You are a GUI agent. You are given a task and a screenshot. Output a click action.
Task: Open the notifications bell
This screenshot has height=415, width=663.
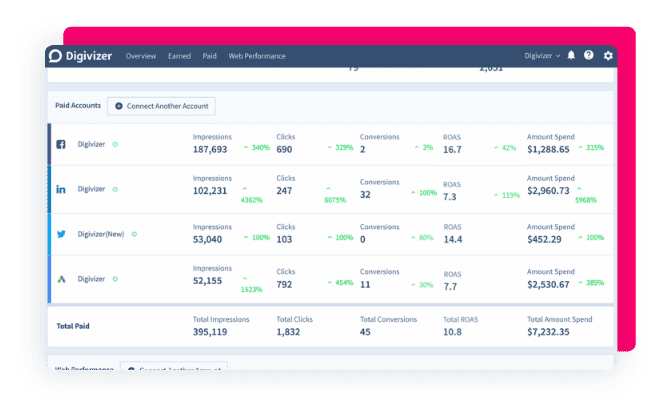click(x=571, y=56)
